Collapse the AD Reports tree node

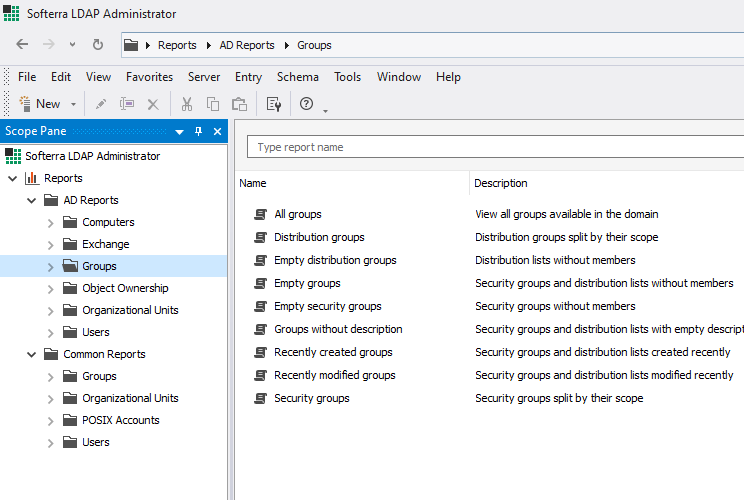(32, 201)
